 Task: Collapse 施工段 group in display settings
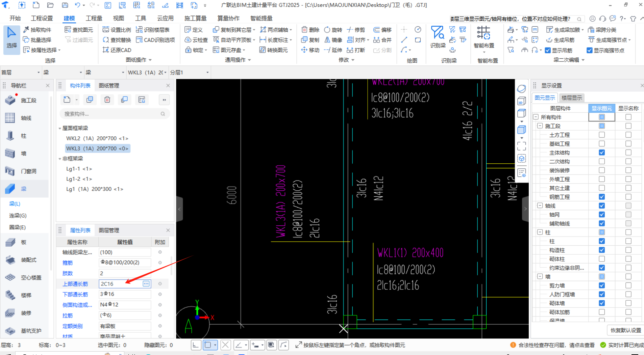click(x=540, y=126)
